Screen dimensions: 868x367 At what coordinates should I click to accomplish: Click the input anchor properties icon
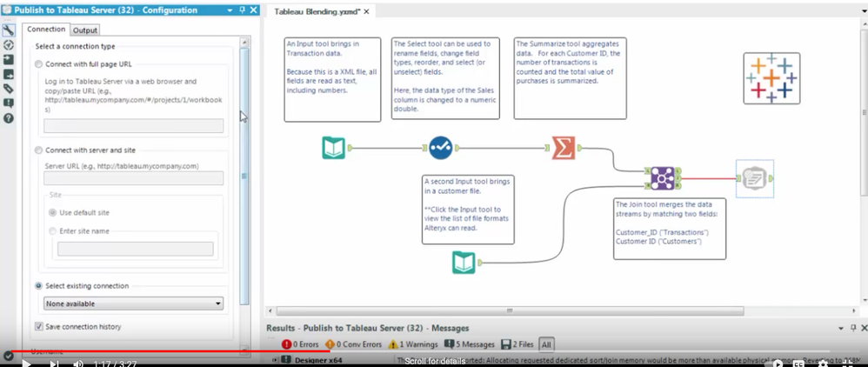coord(8,60)
